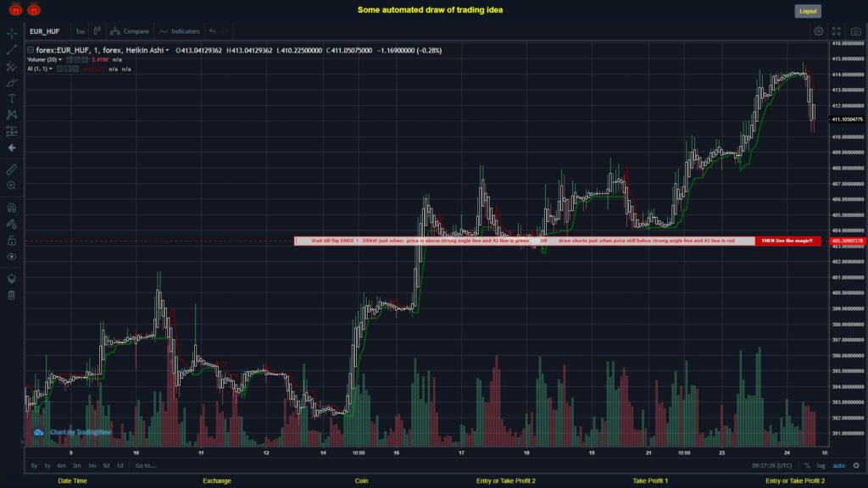Image resolution: width=868 pixels, height=488 pixels.
Task: Select the 1m time range at bottom
Action: (x=92, y=466)
